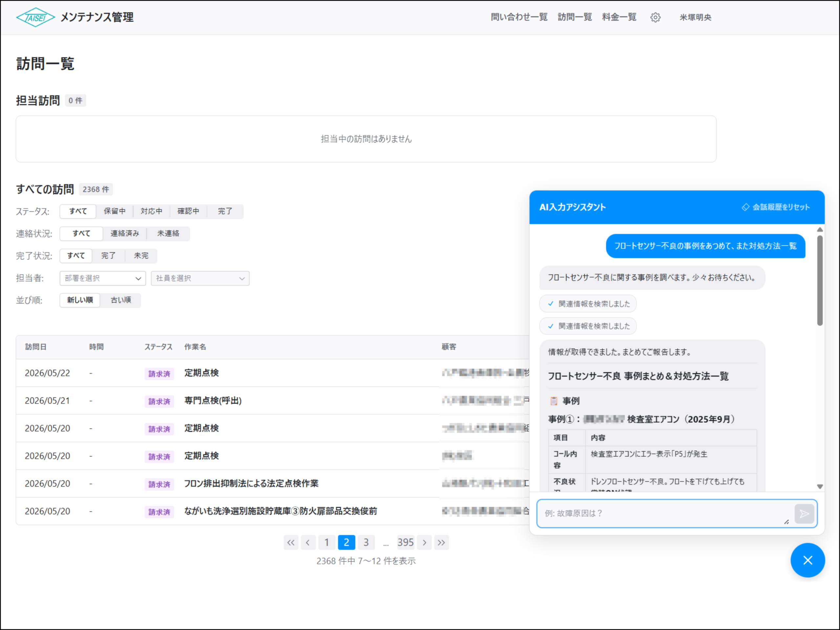Viewport: 840px width, 630px height.
Task: Click the 顧客 column header
Action: [x=449, y=347]
